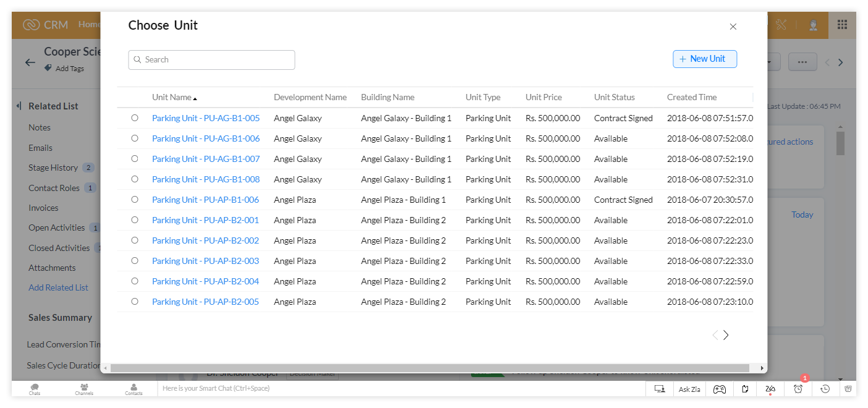868x408 pixels.
Task: Open Attachments in Related List
Action: coord(52,268)
